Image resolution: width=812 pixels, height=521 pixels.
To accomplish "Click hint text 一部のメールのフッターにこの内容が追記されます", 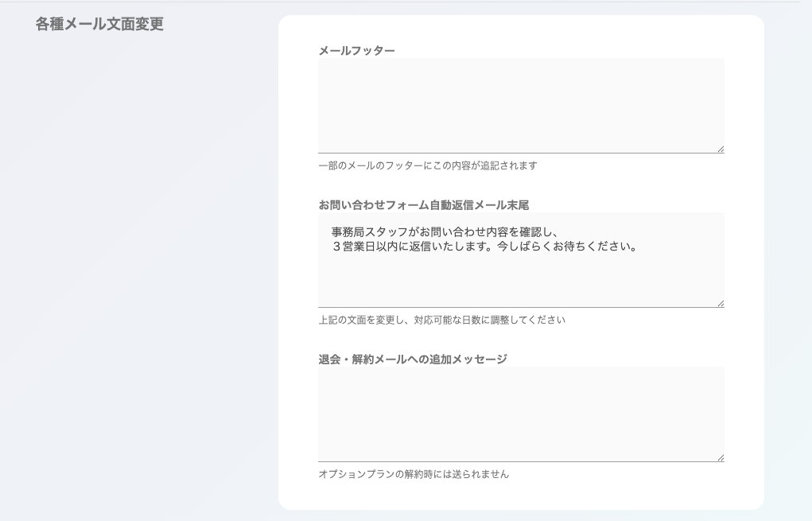I will (x=427, y=165).
